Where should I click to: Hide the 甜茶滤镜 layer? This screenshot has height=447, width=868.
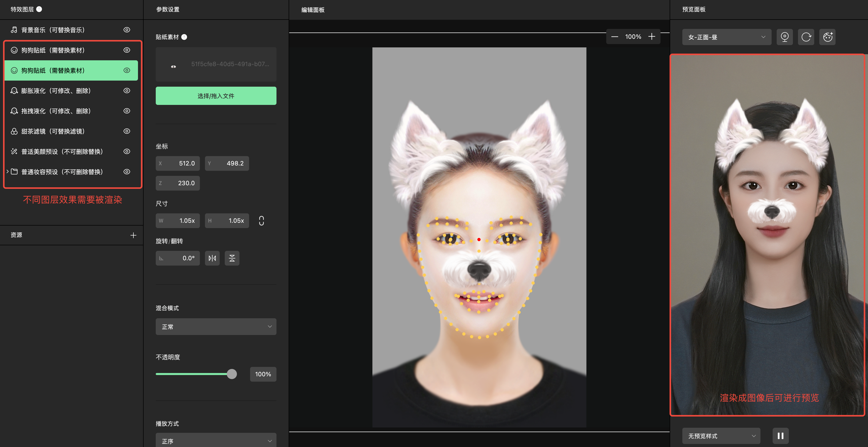(x=127, y=131)
